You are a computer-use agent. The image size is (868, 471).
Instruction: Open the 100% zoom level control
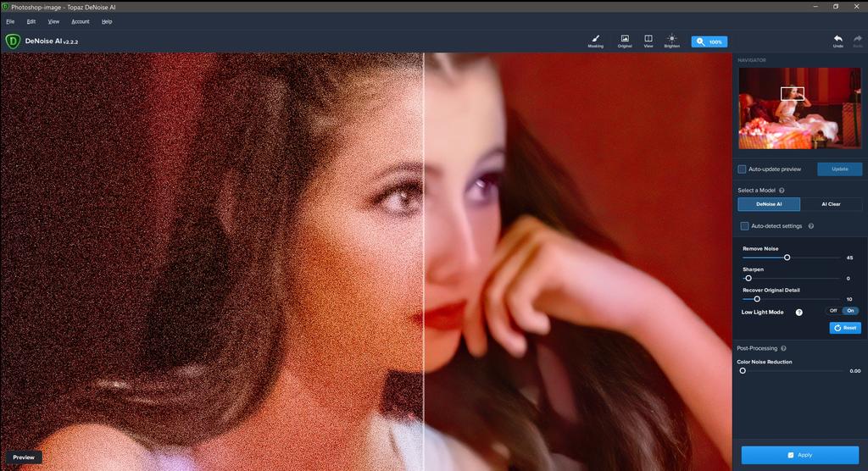point(709,42)
